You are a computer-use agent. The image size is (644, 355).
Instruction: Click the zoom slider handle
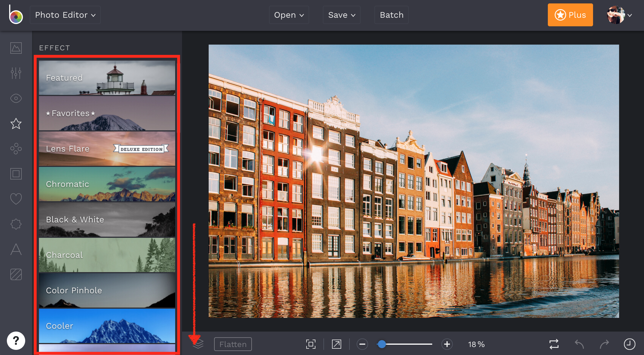(382, 344)
